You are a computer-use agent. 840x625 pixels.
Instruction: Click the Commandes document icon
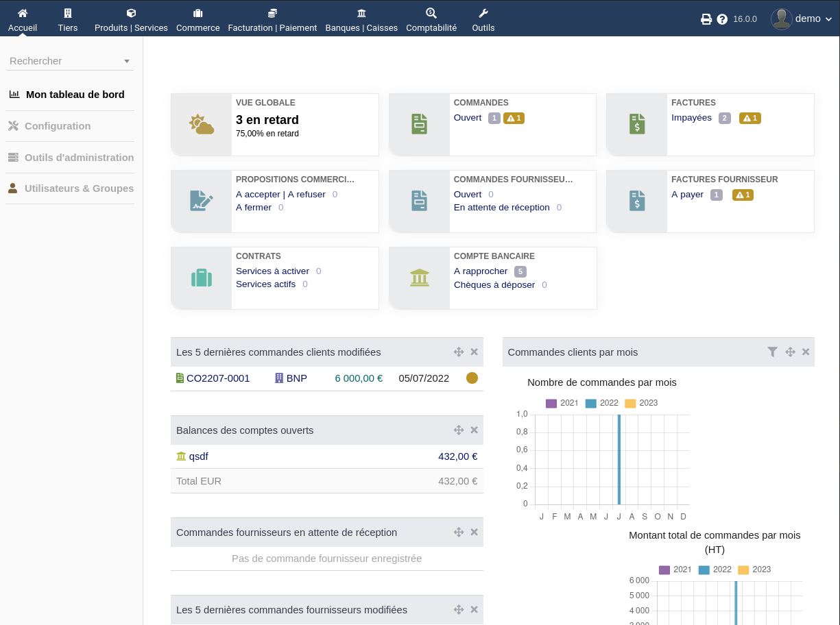click(x=419, y=124)
